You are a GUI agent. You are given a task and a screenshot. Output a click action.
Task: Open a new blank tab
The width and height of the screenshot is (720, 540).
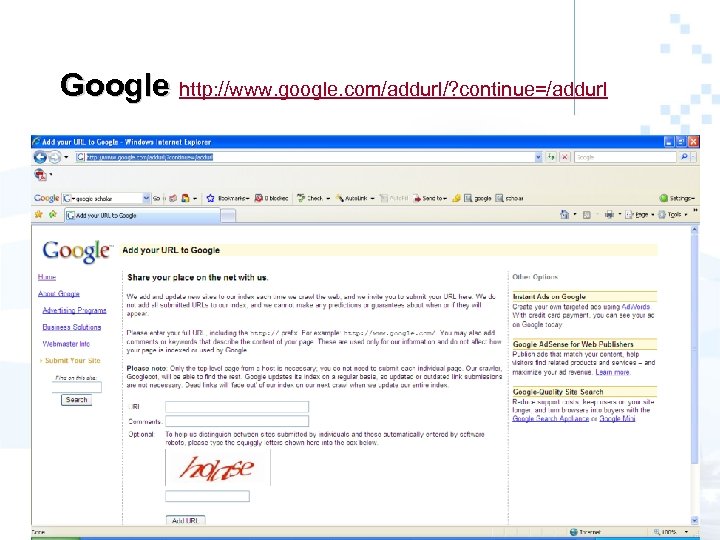[228, 215]
